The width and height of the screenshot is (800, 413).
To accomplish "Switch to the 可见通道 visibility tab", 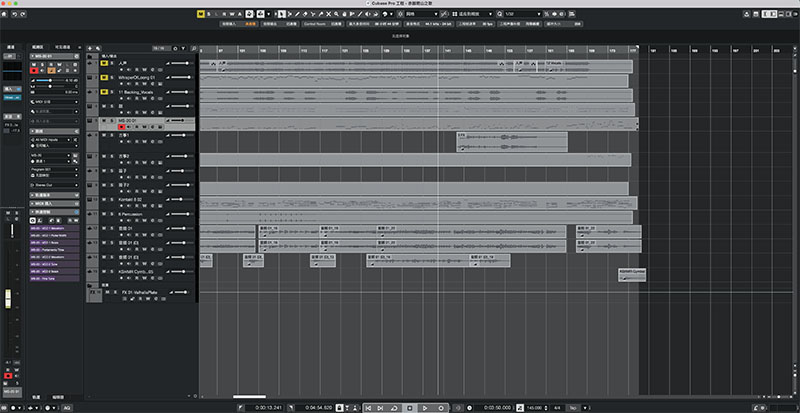I will pyautogui.click(x=62, y=47).
